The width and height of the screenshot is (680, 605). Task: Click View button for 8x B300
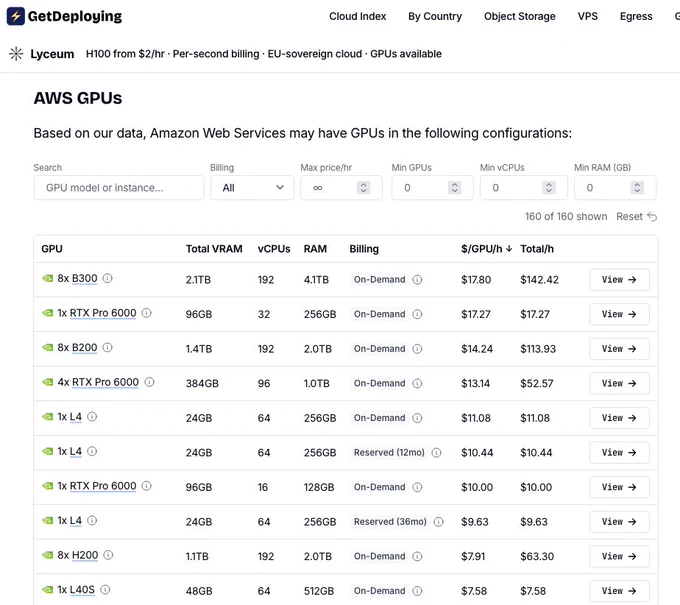(619, 280)
